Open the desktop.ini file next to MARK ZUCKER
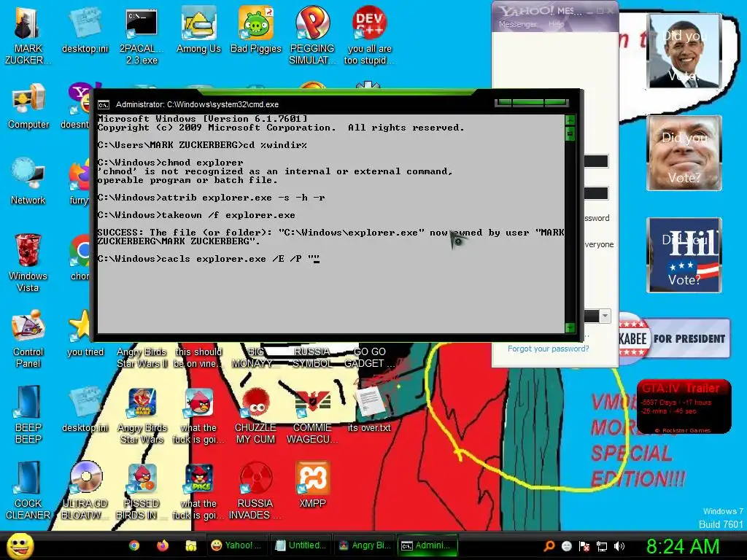This screenshot has height=560, width=747. (85, 30)
